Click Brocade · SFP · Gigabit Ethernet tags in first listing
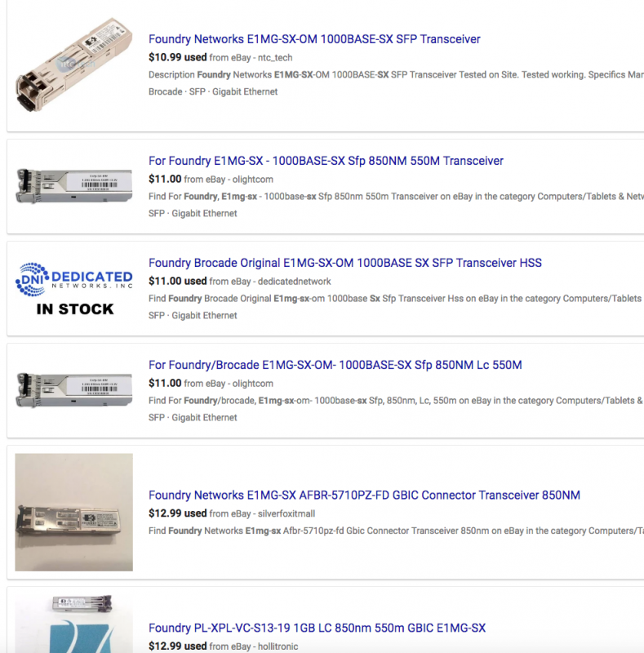Viewport: 644px width, 653px height. coord(213,91)
